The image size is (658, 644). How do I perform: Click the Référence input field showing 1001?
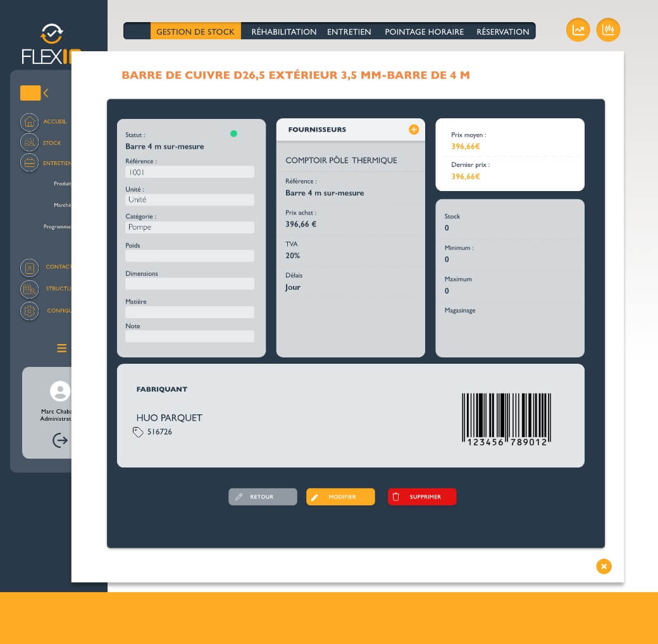(x=189, y=172)
